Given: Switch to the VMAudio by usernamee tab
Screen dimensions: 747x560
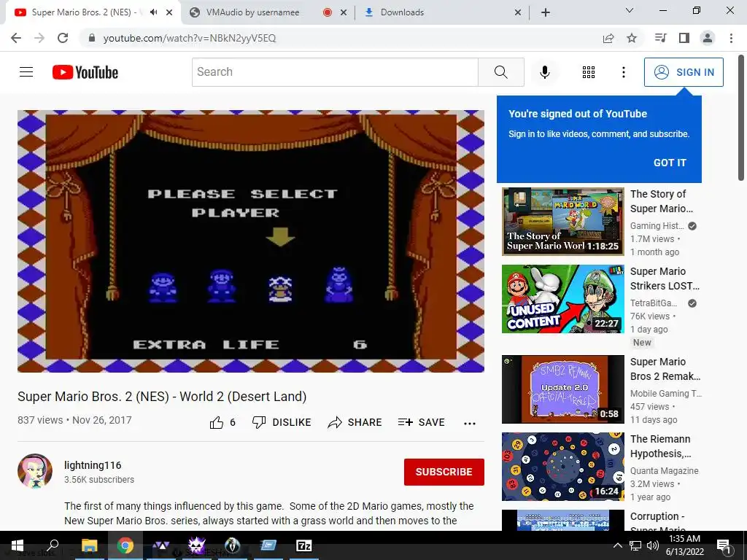Looking at the screenshot, I should click(268, 12).
